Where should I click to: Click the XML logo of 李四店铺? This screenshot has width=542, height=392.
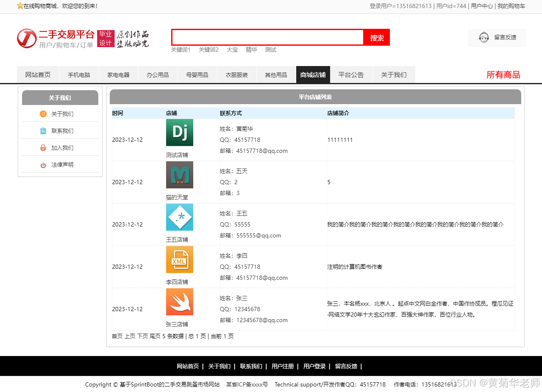point(180,259)
